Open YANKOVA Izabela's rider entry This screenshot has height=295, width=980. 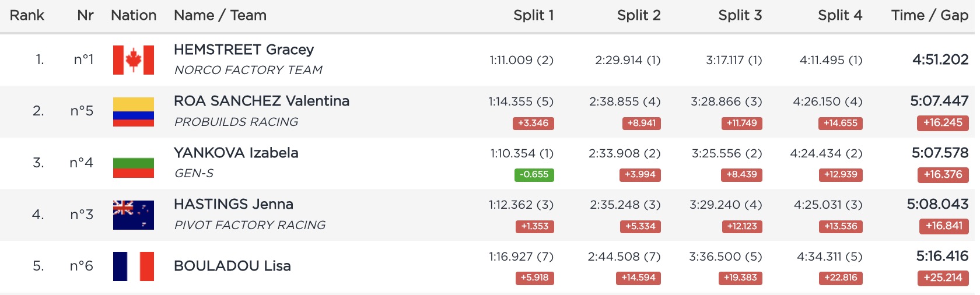coord(236,153)
